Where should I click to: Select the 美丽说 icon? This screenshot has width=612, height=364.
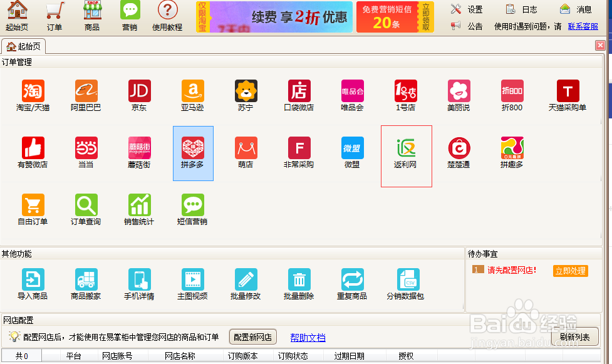[459, 96]
